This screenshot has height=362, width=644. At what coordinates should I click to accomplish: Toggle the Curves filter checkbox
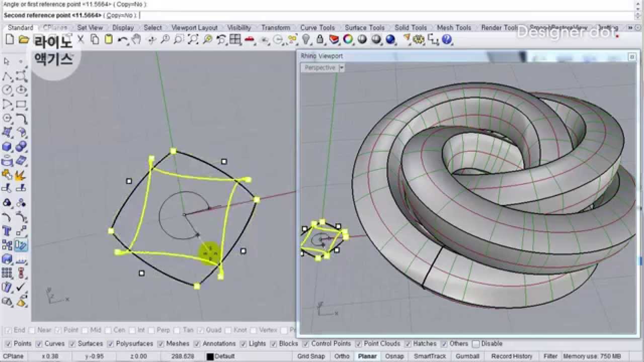point(39,344)
